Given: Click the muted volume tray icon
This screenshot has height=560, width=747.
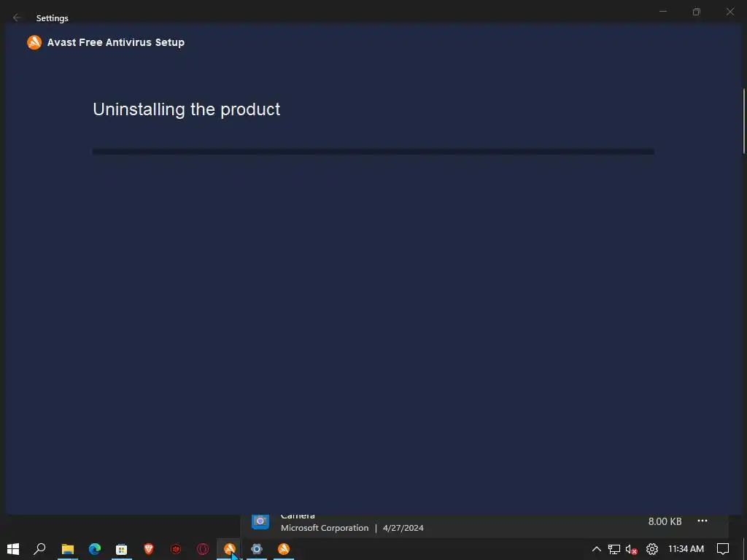Looking at the screenshot, I should 632,550.
